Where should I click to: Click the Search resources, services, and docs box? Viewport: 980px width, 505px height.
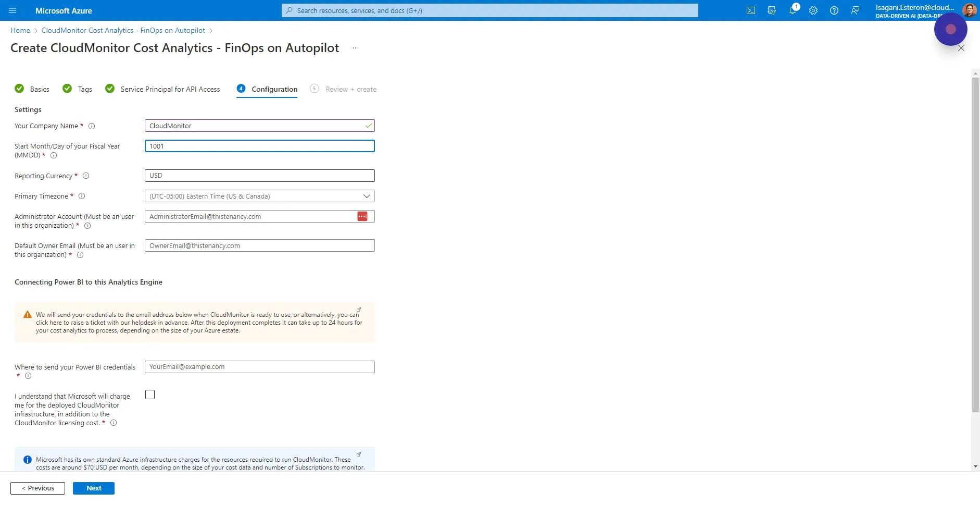click(489, 10)
